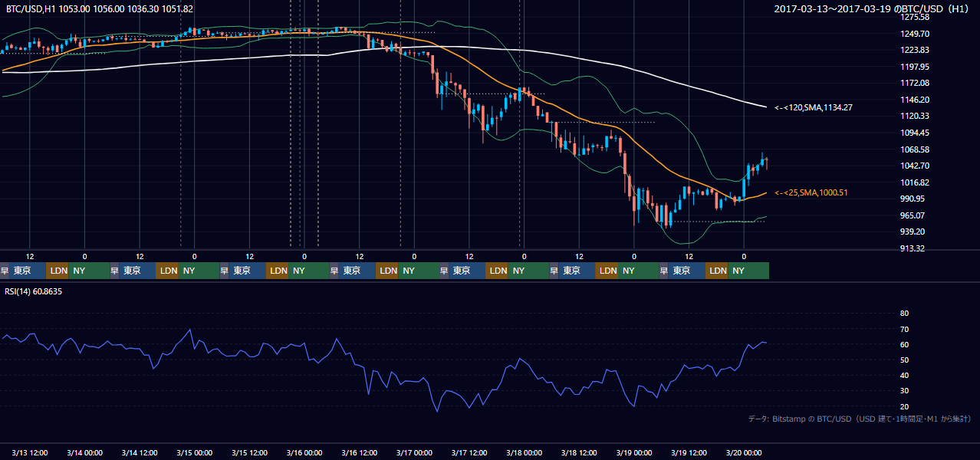Click the 2017-03-13～2017-03-19 date range title
Viewport: 980px width, 460px height.
[872, 8]
